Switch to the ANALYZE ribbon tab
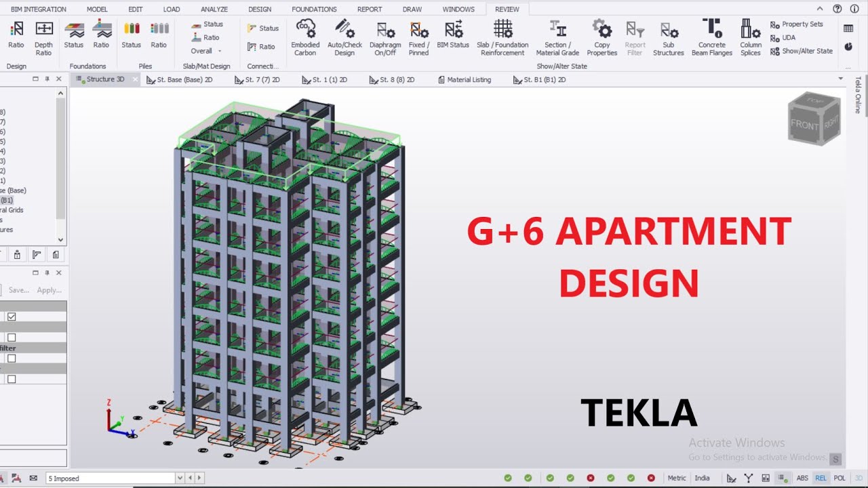Viewport: 868px width, 488px height. coord(214,9)
